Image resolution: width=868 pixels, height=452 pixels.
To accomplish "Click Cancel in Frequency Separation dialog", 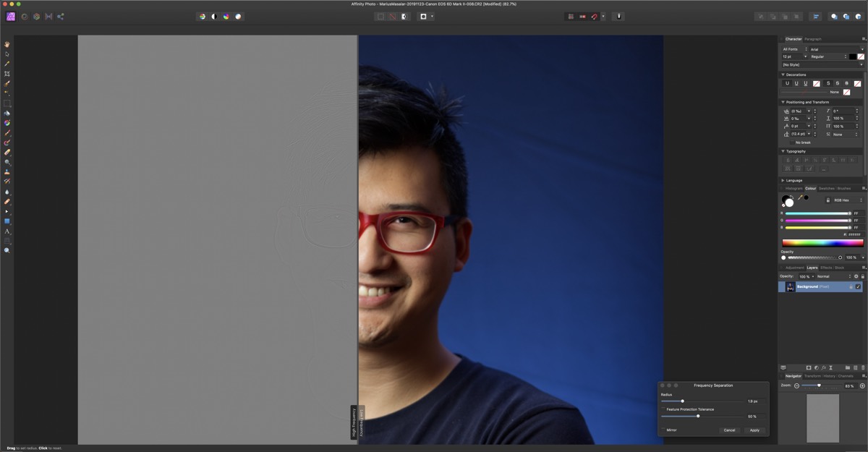I will click(729, 430).
